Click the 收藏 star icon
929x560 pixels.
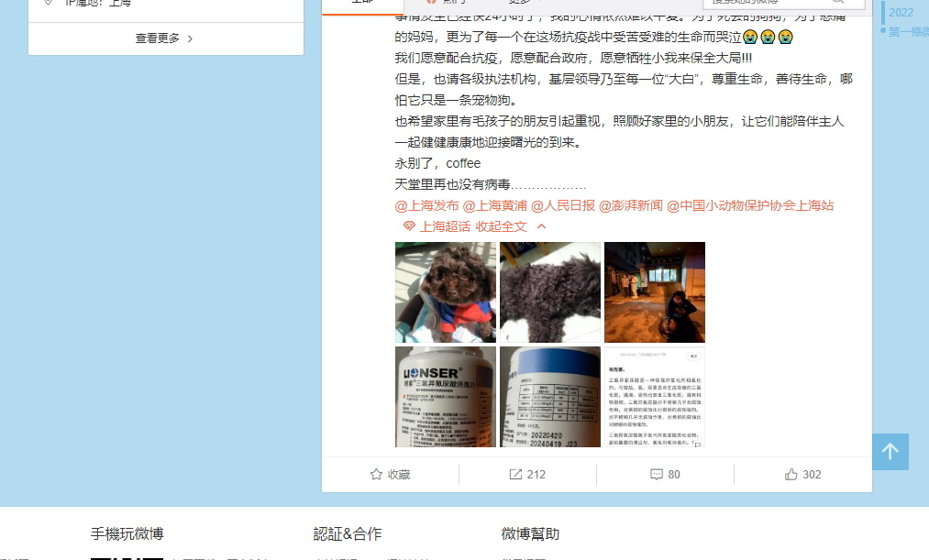click(376, 474)
